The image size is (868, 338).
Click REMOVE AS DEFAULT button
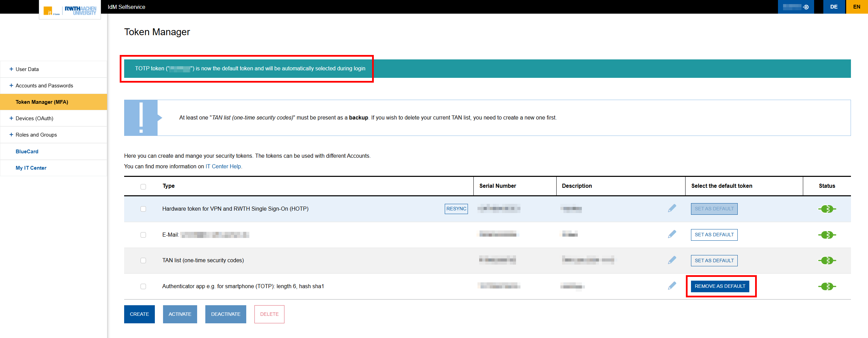[720, 286]
